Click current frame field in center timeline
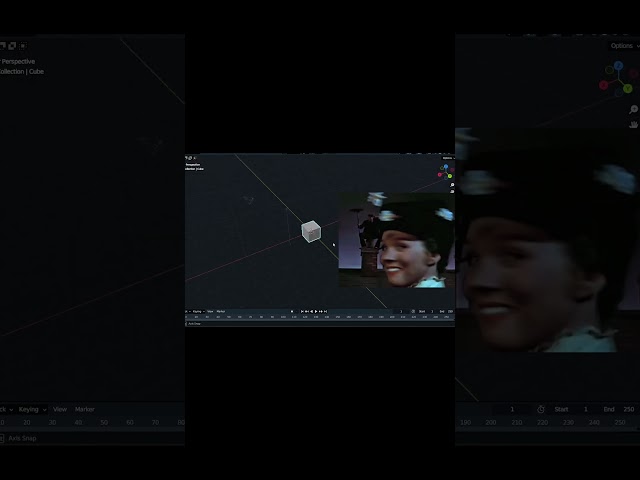 401,311
